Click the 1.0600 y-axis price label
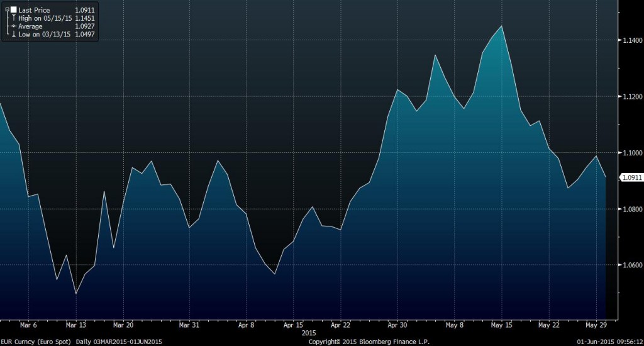 click(x=631, y=265)
